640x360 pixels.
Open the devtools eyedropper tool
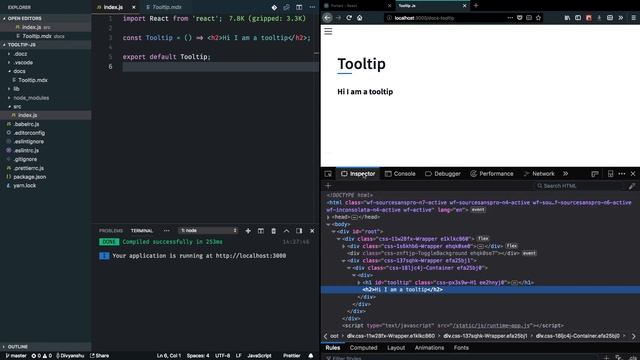(632, 186)
